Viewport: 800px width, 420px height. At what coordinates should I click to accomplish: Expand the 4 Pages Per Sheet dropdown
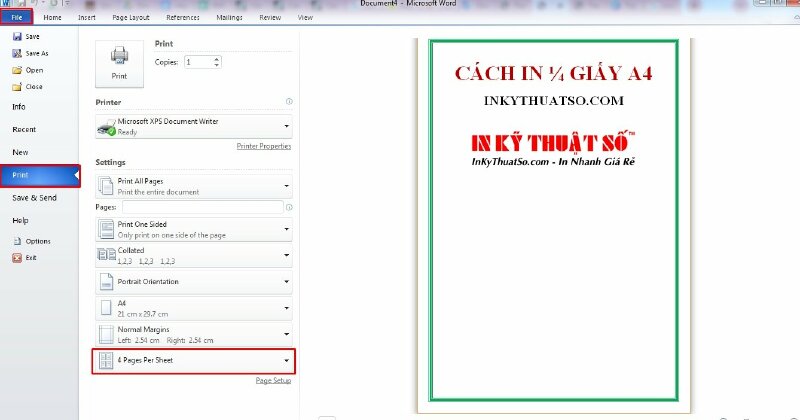[x=286, y=360]
